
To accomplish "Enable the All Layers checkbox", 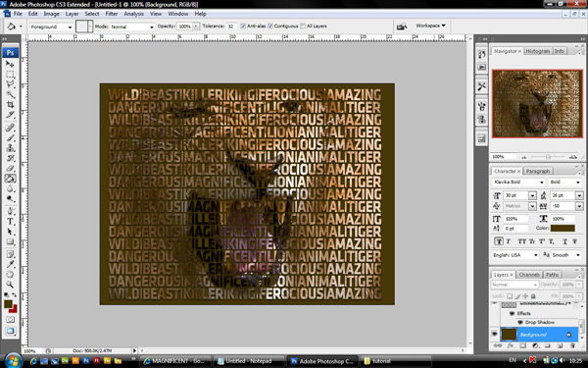I will point(303,26).
